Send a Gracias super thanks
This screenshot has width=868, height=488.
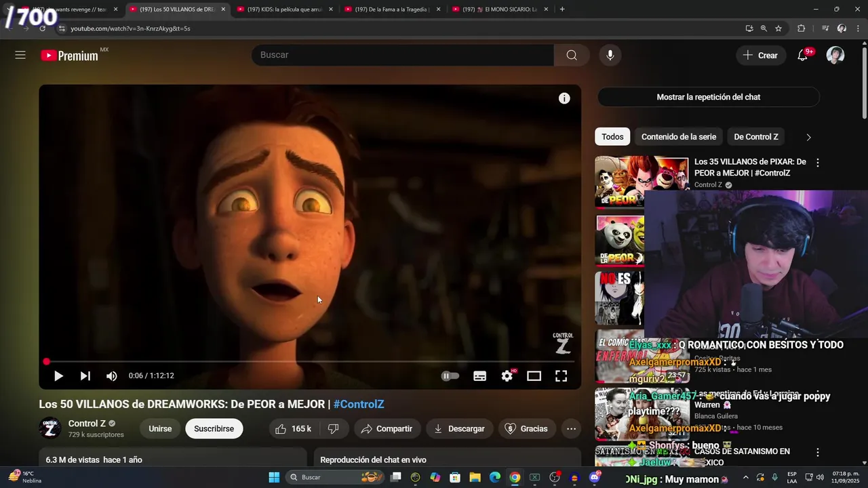526,428
